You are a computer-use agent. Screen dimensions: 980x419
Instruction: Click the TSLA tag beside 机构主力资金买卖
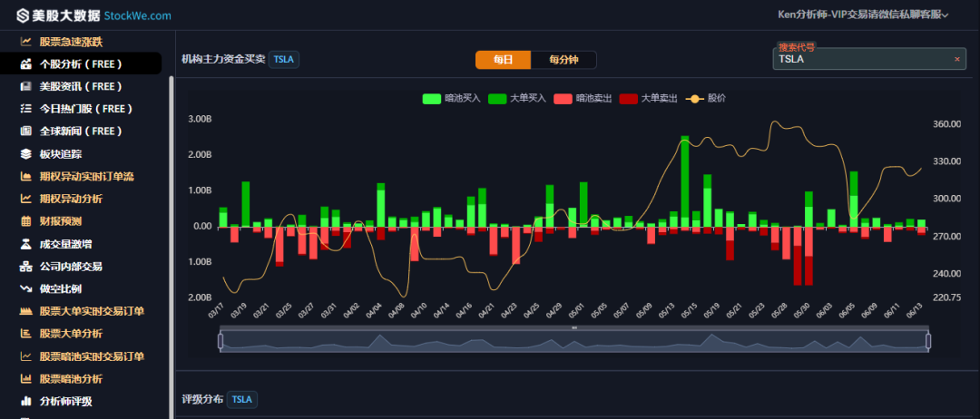coord(284,59)
